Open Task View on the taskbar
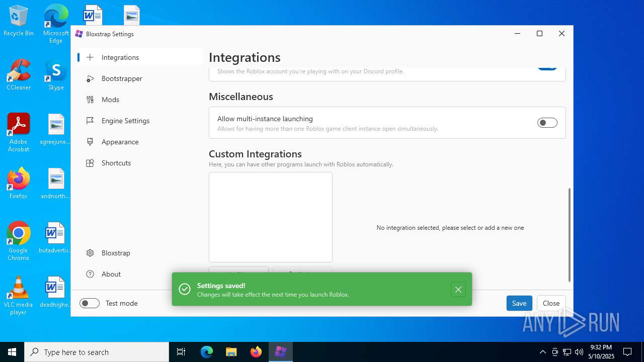644x362 pixels. [x=181, y=352]
